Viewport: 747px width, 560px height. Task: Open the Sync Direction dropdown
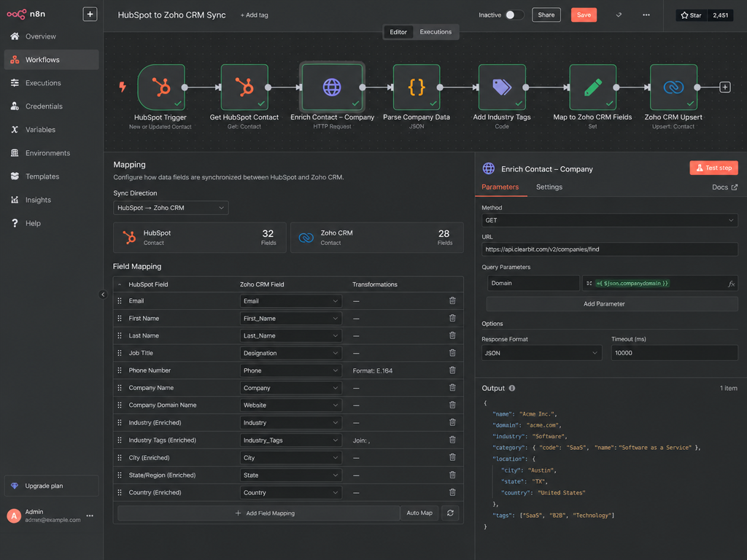(171, 208)
